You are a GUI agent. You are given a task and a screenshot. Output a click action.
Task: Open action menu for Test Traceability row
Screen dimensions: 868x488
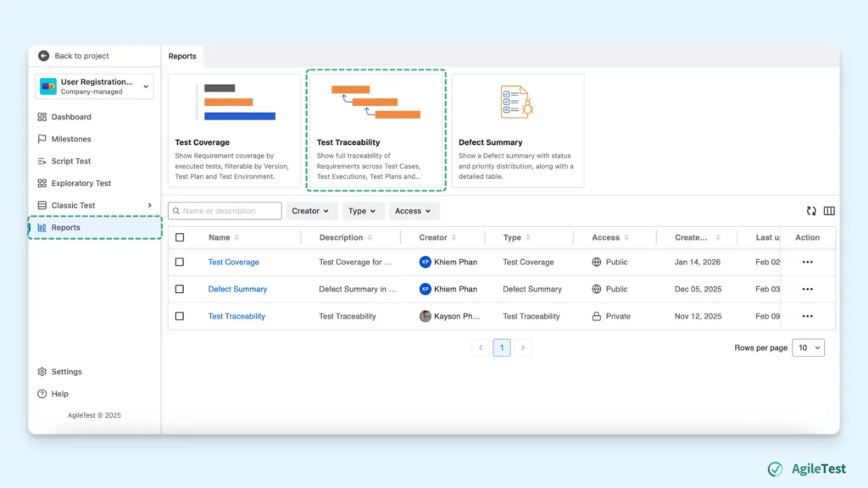click(808, 316)
